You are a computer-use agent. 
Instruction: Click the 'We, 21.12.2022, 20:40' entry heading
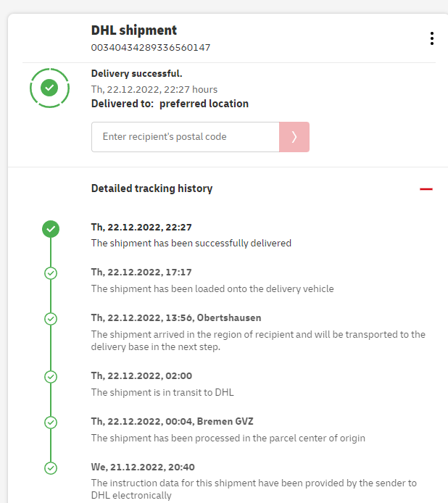(143, 467)
